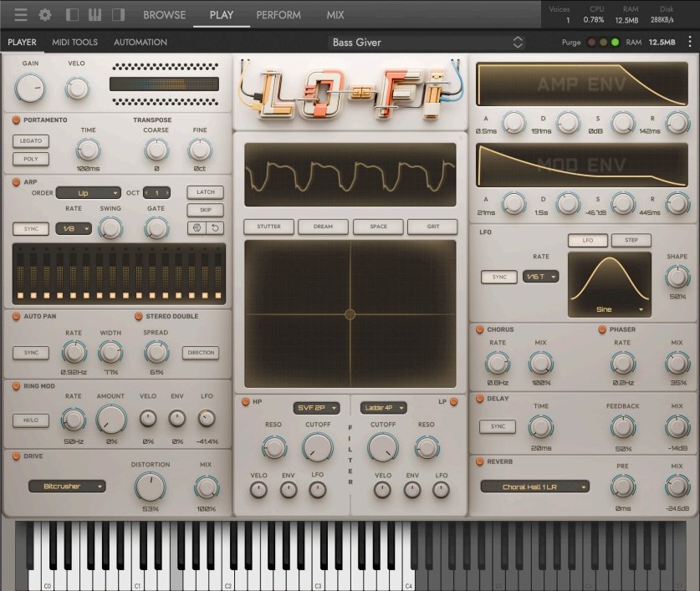Open the arp Order Up dropdown
The image size is (700, 591).
88,192
